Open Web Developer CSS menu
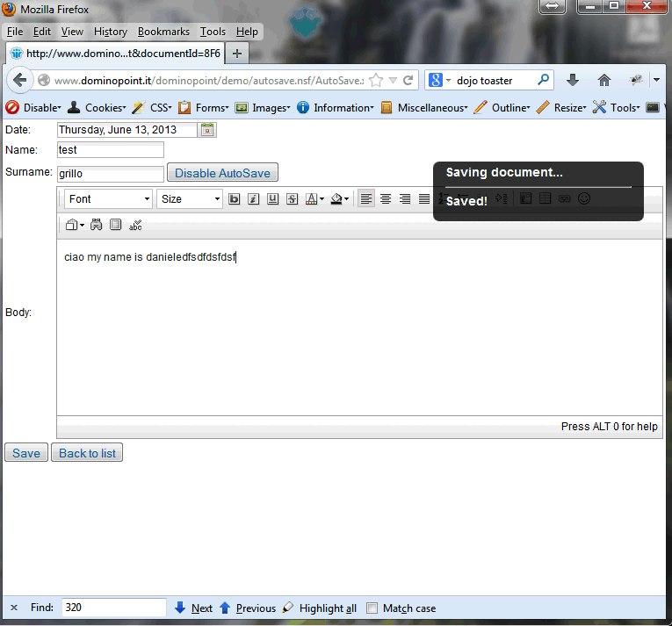 (152, 107)
